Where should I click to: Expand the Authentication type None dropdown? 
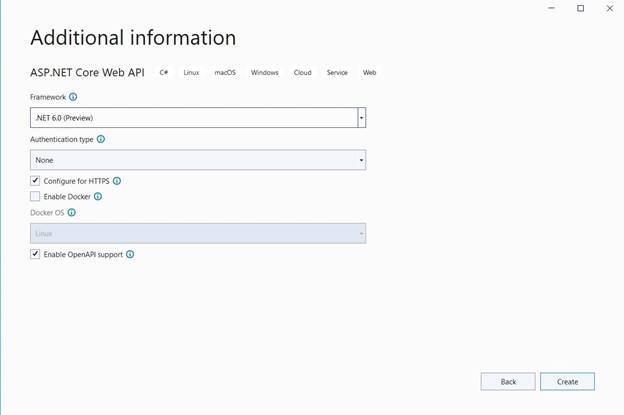[198, 160]
